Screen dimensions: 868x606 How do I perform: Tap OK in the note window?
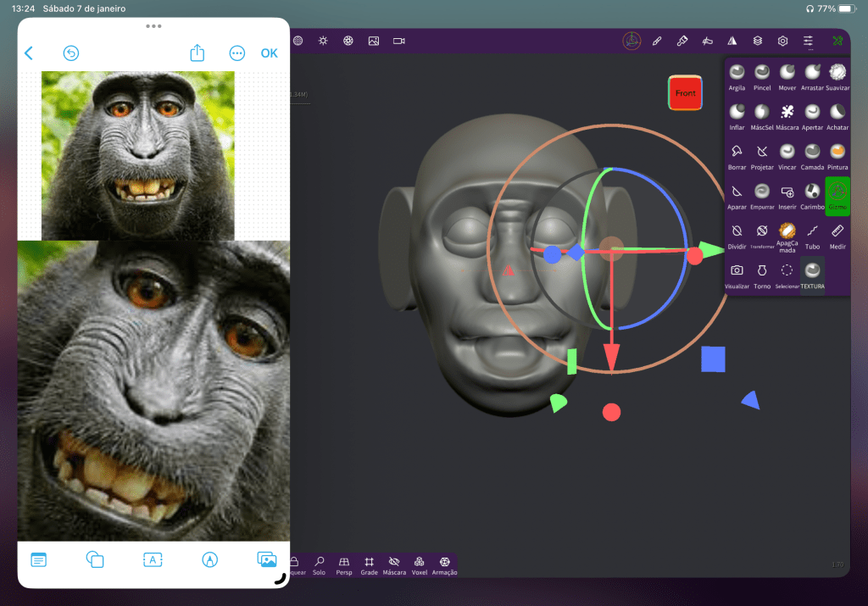pyautogui.click(x=269, y=53)
